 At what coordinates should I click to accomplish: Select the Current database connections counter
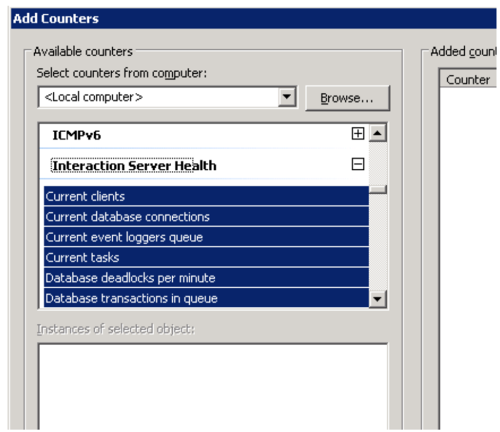pyautogui.click(x=206, y=217)
